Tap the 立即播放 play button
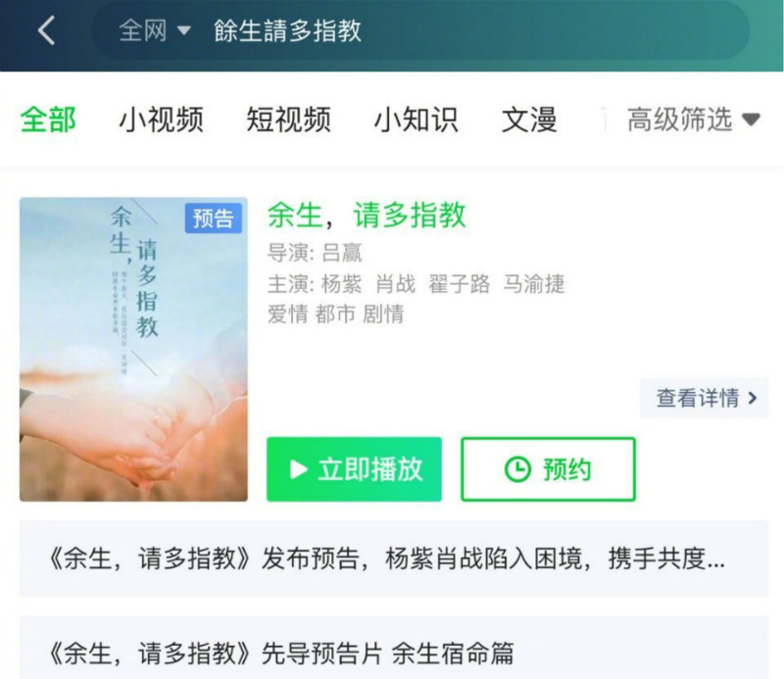Viewport: 784px width, 679px height. tap(354, 469)
